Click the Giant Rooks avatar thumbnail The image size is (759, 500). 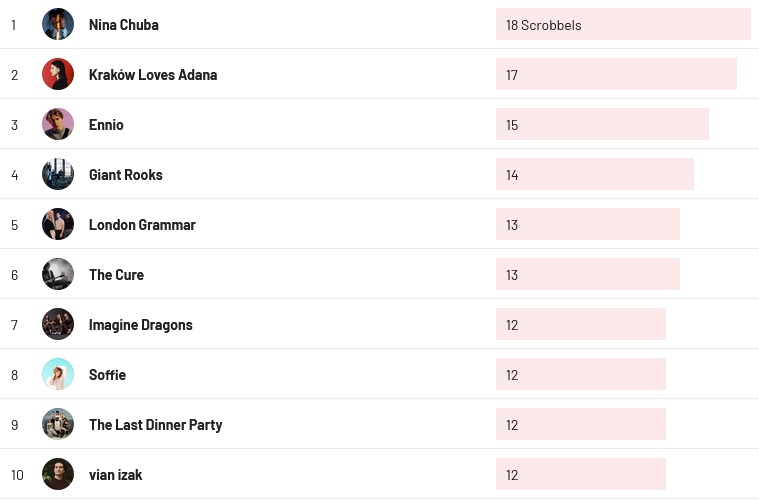point(58,174)
